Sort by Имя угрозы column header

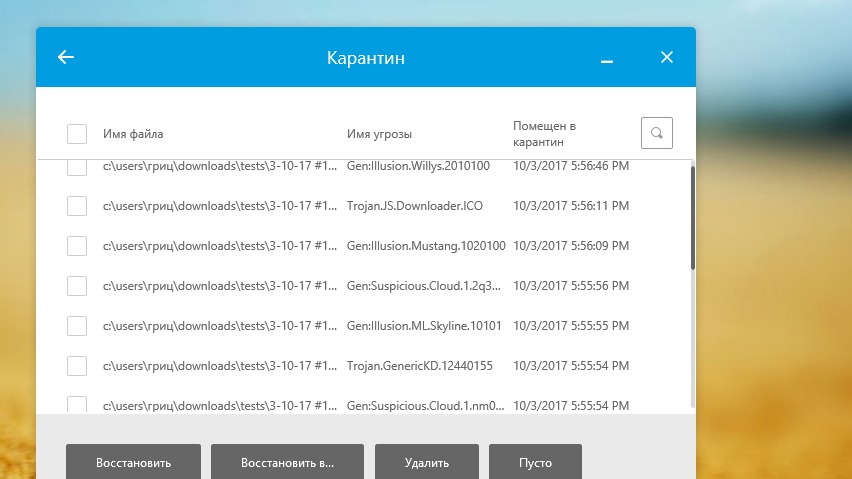pos(379,134)
